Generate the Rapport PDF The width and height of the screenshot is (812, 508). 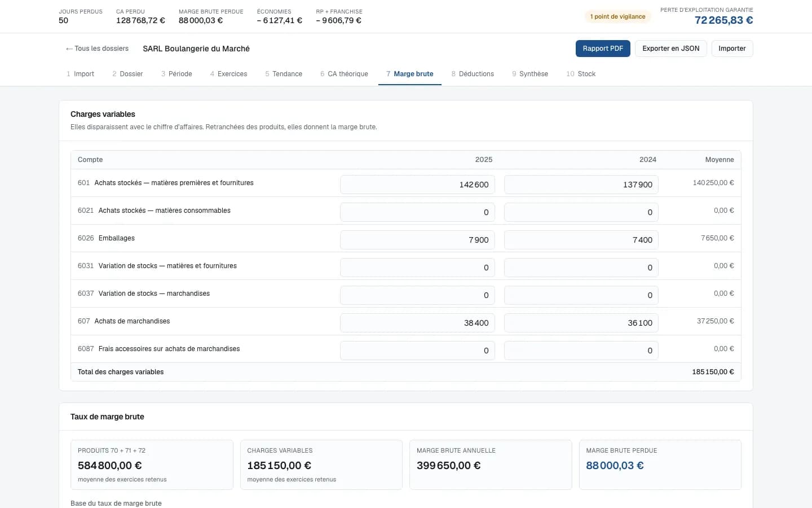[x=603, y=49]
